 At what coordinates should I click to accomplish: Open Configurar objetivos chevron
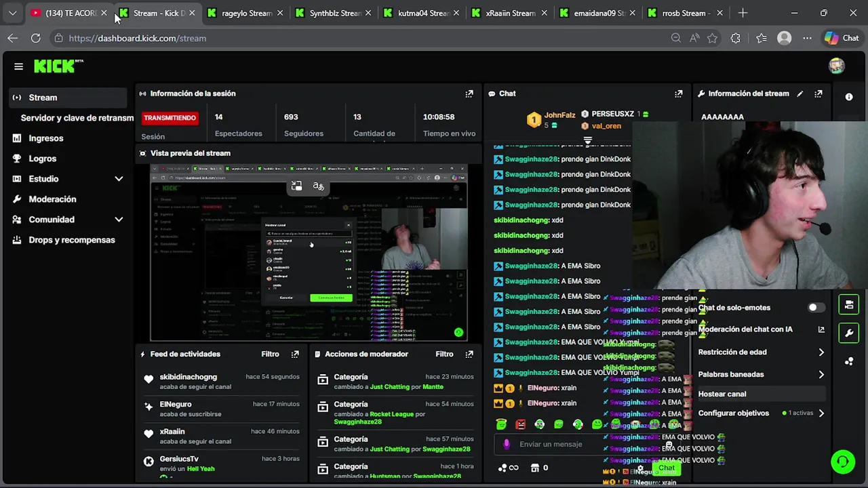(821, 413)
